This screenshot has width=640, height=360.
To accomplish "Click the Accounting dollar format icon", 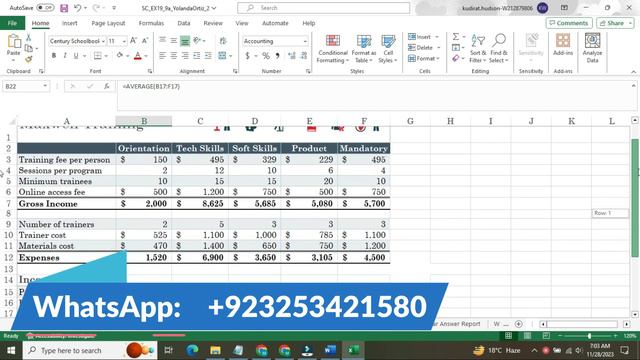I will tap(247, 56).
